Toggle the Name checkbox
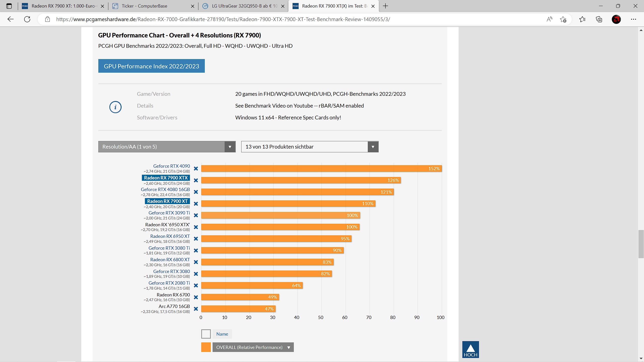 (x=206, y=334)
